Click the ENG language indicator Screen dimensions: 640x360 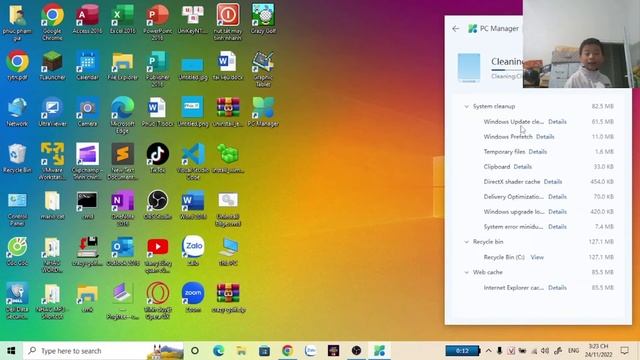[573, 351]
